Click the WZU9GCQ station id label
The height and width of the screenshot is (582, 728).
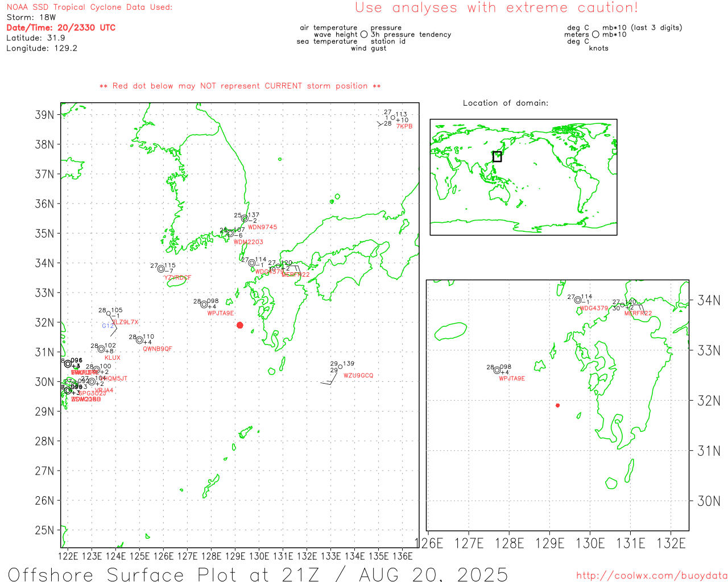358,376
